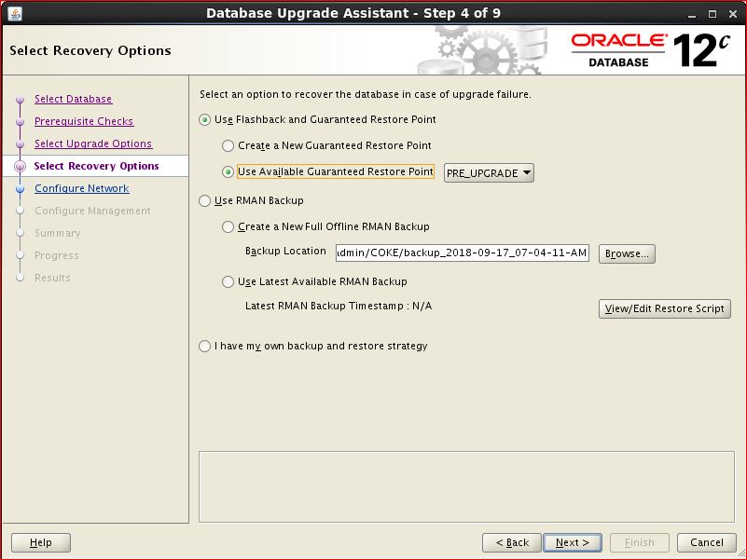Click the Oracle Database 12c logo
Screen dimensions: 747x560
[651, 50]
